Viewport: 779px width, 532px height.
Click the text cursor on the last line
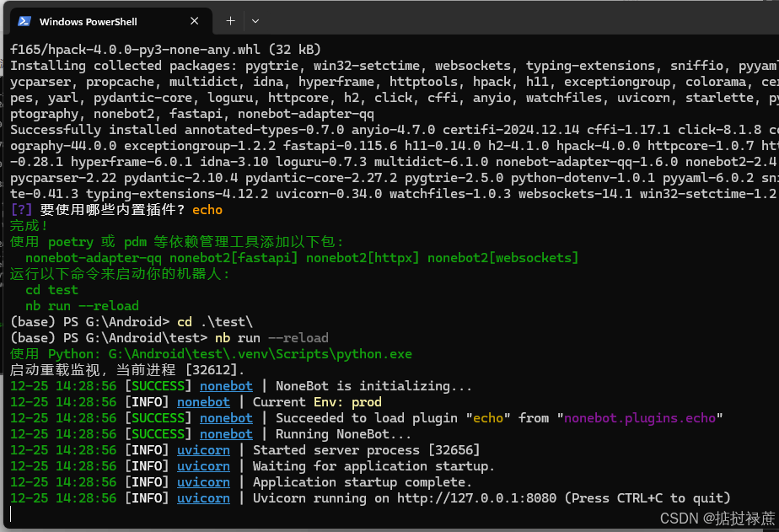[11, 514]
